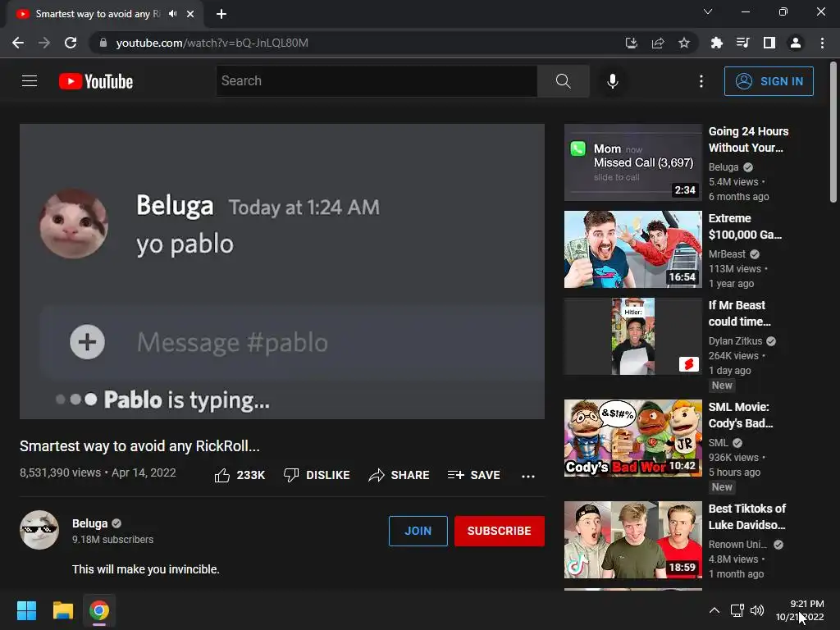Click the video player area
This screenshot has height=630, width=840.
(282, 271)
